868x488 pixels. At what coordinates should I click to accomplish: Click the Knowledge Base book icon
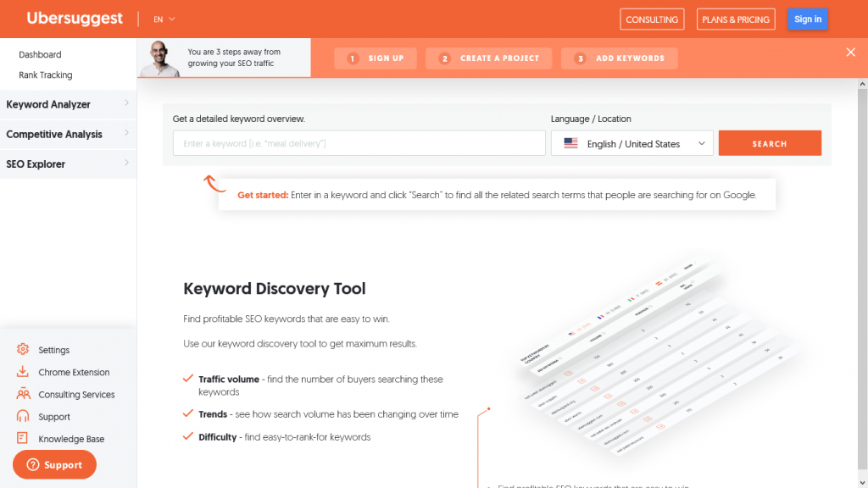point(22,438)
